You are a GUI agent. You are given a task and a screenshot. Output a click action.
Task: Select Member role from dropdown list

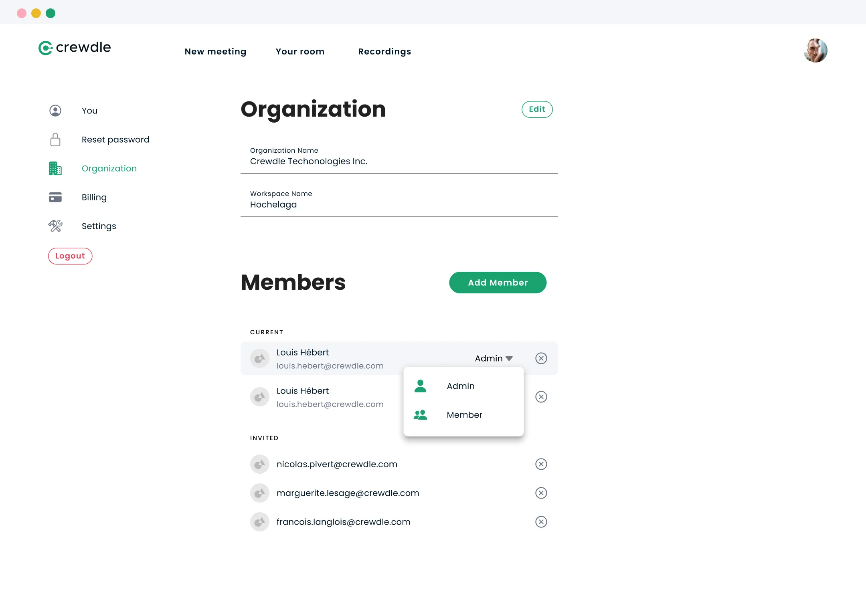coord(464,415)
